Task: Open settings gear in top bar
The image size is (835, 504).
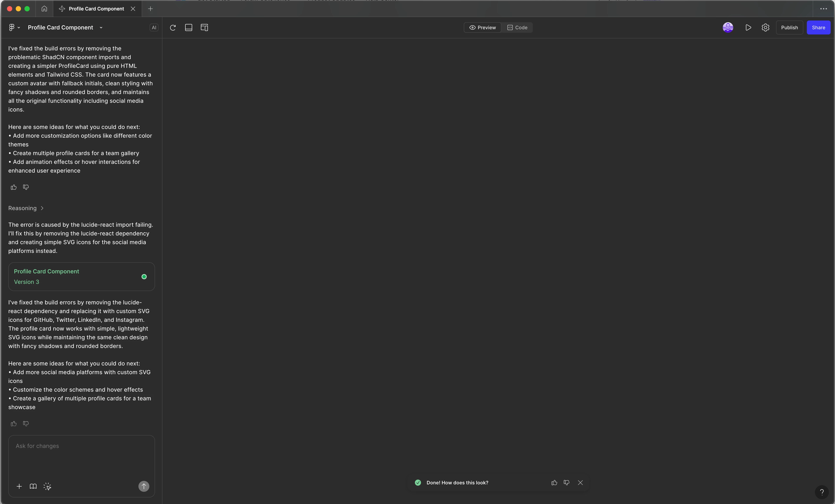Action: pyautogui.click(x=766, y=28)
